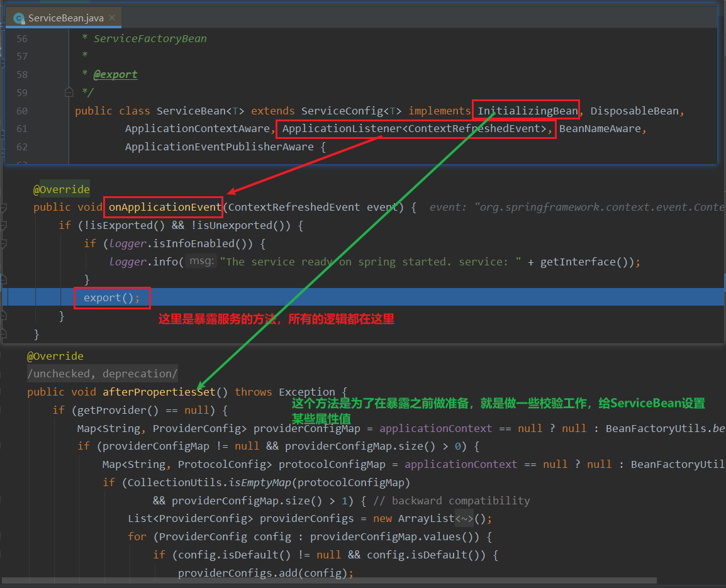Click the horizontal scrollbar below the code

point(329,580)
